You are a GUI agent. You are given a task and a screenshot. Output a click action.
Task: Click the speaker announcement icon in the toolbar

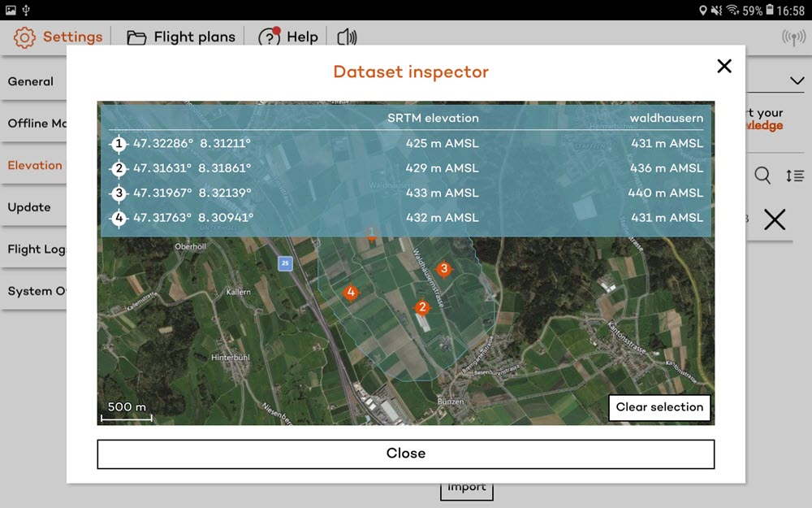tap(346, 37)
